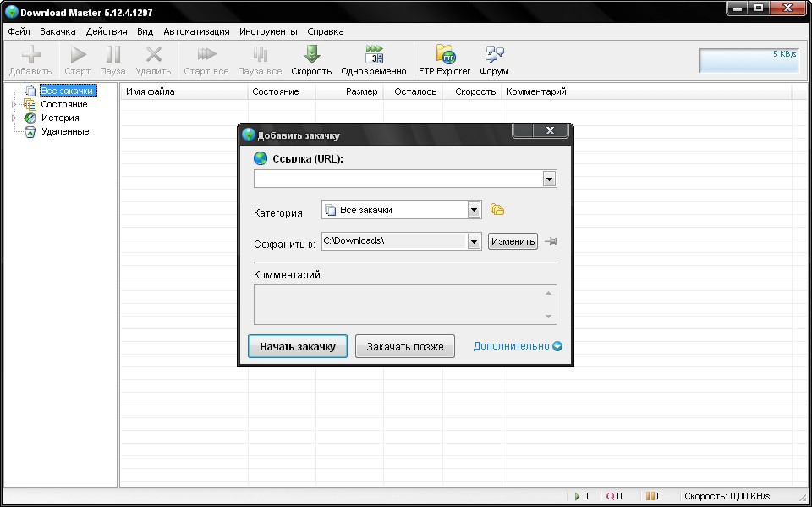Viewport: 812px width, 507px height.
Task: Click the Начать закачку button
Action: tap(298, 346)
